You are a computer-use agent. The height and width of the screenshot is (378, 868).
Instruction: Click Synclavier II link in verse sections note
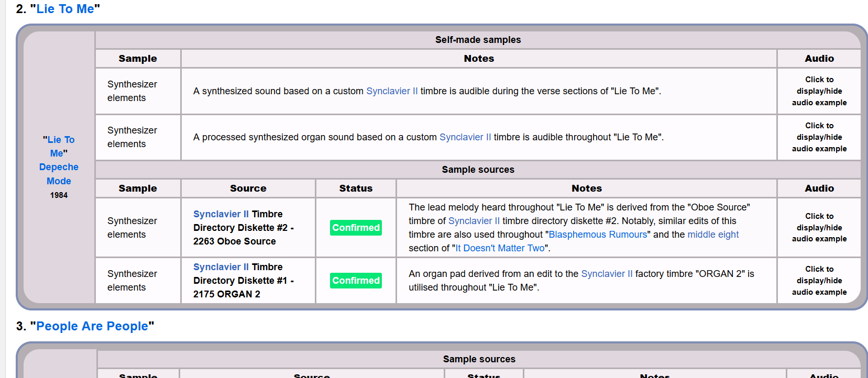tap(392, 91)
